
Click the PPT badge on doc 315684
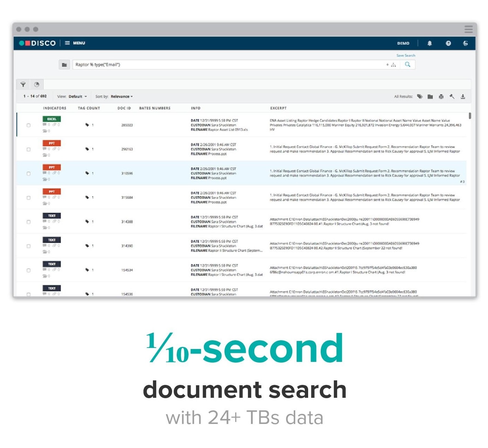point(52,191)
